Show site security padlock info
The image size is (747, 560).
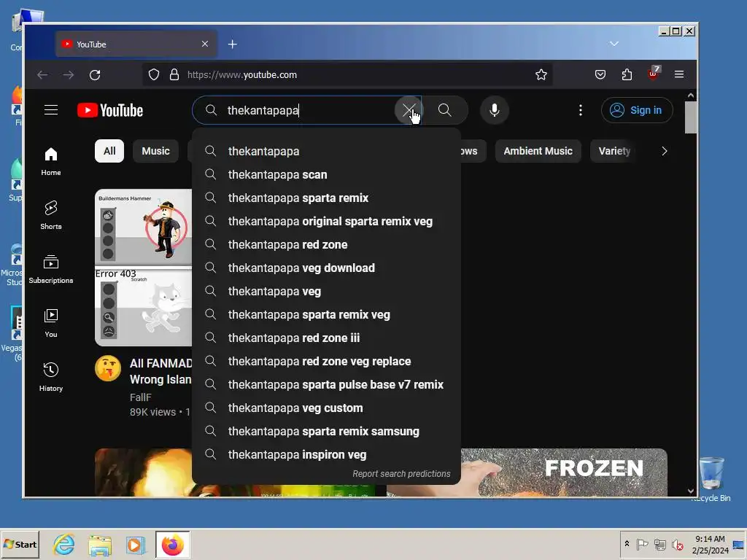pos(174,75)
